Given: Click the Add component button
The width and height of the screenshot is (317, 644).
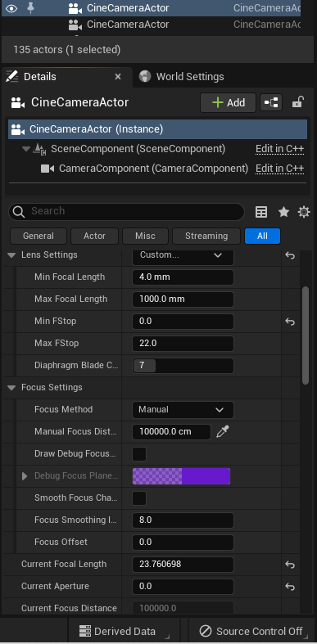Looking at the screenshot, I should [x=229, y=102].
